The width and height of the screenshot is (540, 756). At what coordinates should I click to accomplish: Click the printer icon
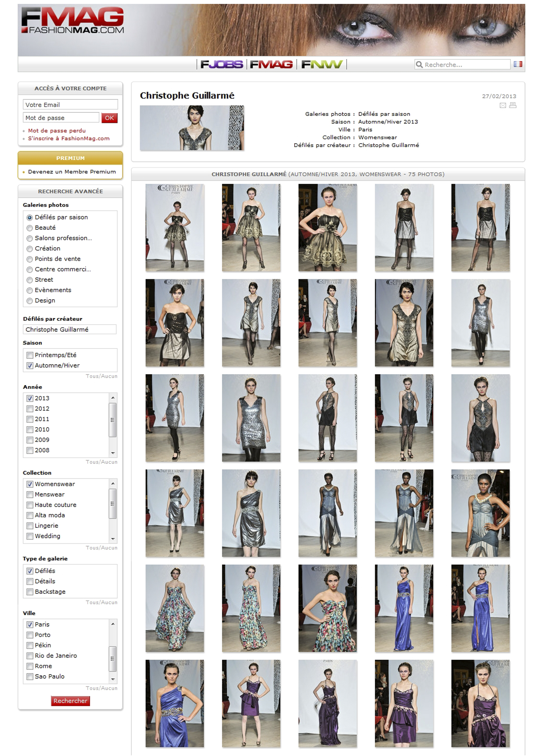(x=513, y=105)
